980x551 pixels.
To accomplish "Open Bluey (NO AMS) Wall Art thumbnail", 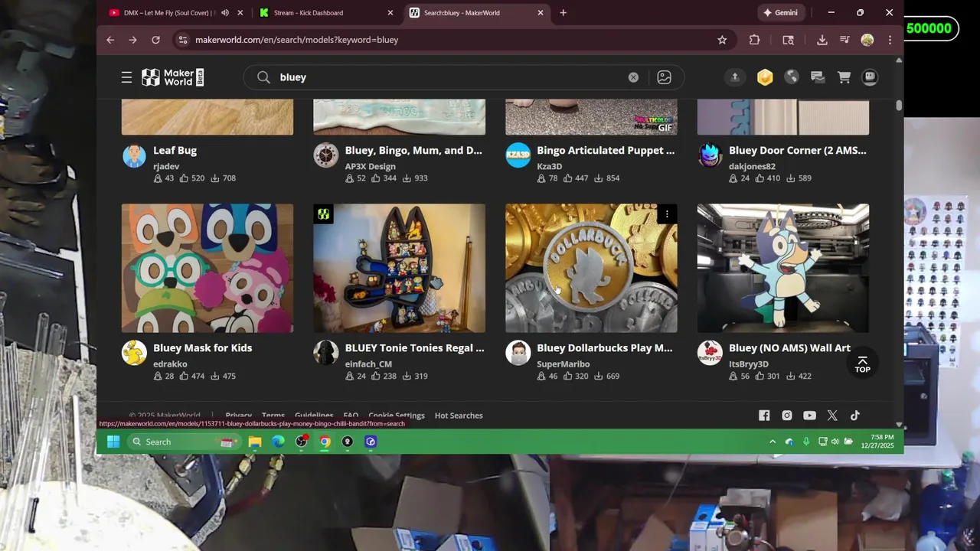I will [783, 268].
